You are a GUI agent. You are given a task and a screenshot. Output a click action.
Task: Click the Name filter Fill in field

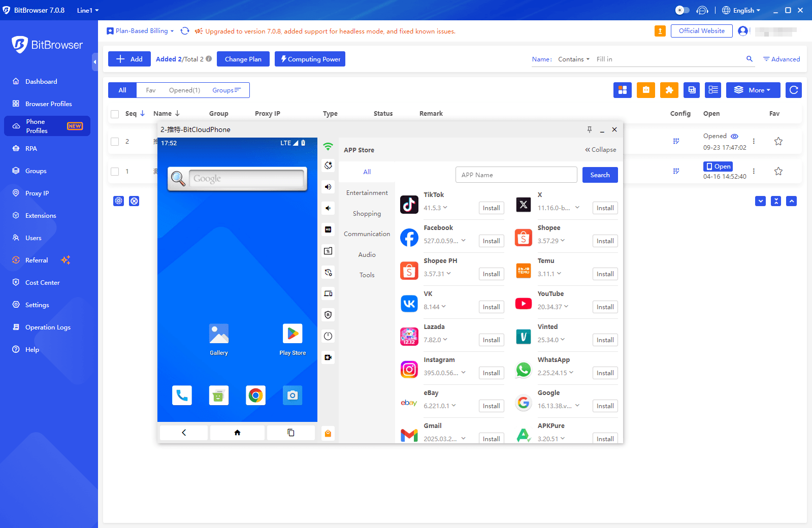[668, 59]
